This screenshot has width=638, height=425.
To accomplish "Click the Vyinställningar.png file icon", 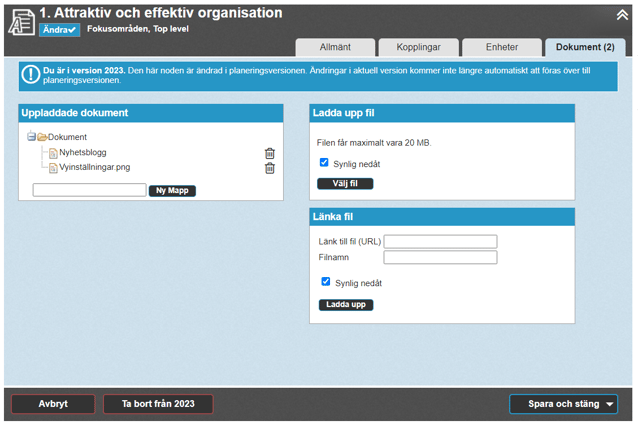I will click(54, 168).
